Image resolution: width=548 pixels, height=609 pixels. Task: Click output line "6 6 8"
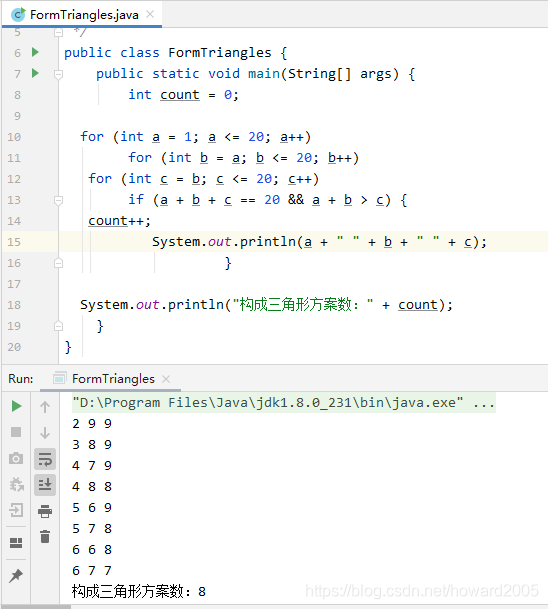pos(92,550)
